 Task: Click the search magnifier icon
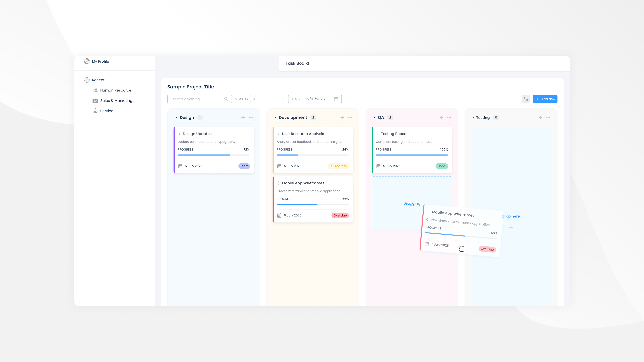(x=226, y=99)
